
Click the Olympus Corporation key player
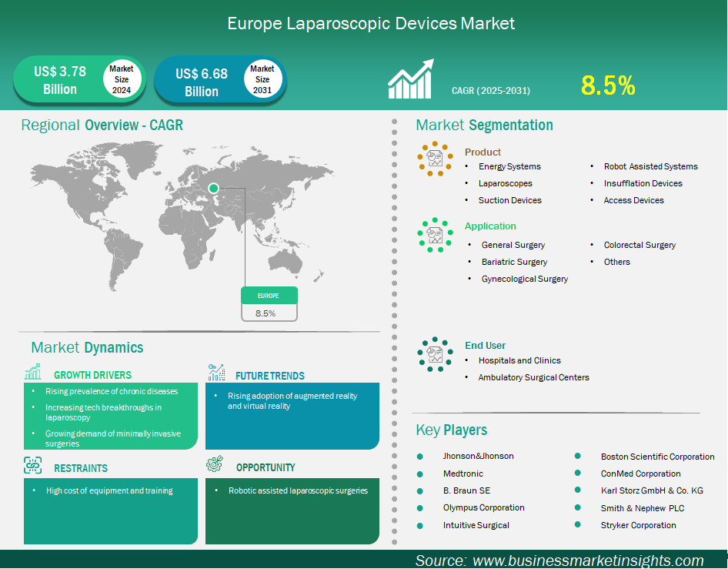(483, 507)
